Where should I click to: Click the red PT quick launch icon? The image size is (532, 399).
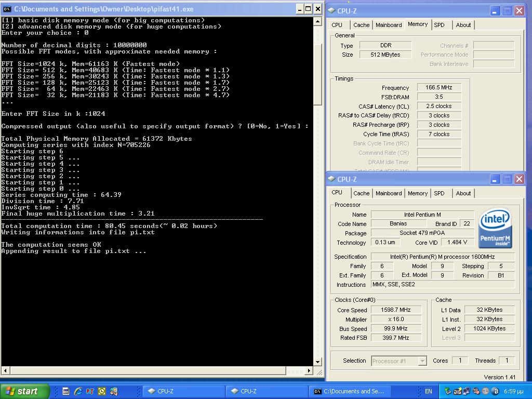pyautogui.click(x=89, y=391)
